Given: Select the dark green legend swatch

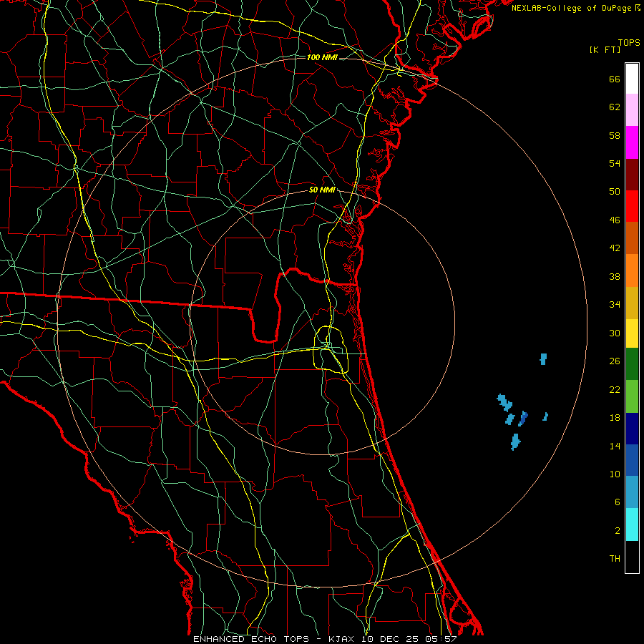Looking at the screenshot, I should (632, 364).
